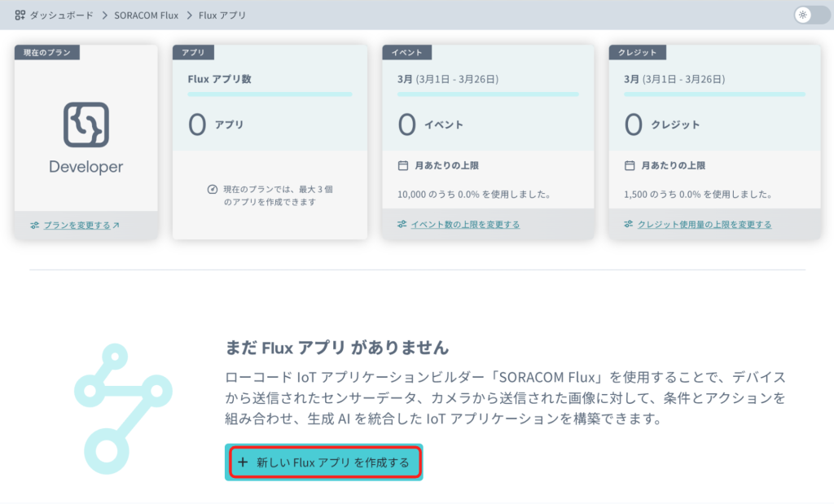Click the Developer plan name text
Screen dimensions: 834x504
(86, 167)
